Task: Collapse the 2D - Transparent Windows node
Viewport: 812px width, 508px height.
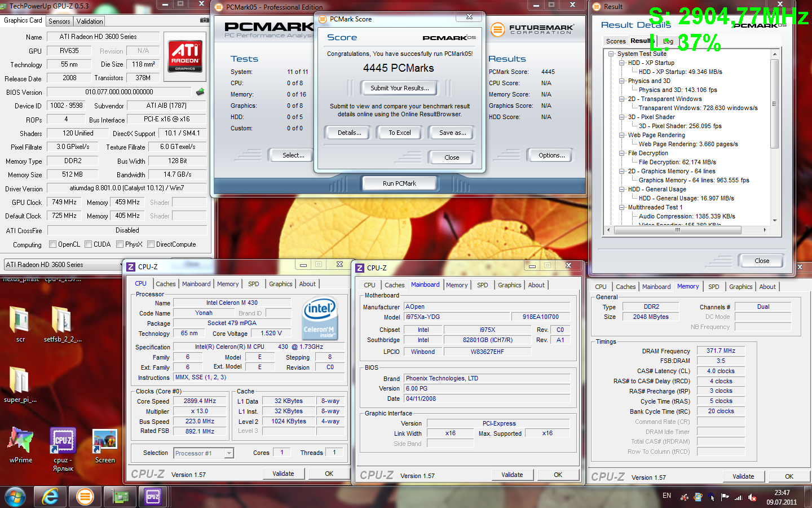Action: [622, 99]
